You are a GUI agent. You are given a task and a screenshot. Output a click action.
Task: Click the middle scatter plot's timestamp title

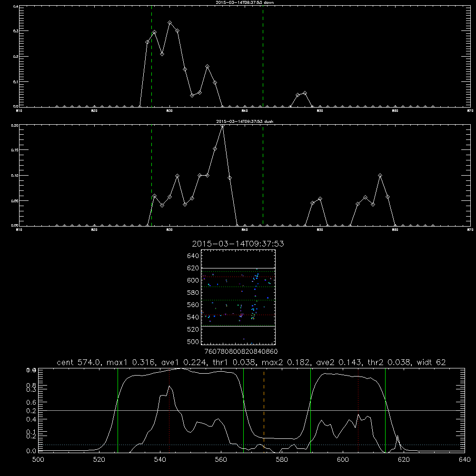point(238,244)
